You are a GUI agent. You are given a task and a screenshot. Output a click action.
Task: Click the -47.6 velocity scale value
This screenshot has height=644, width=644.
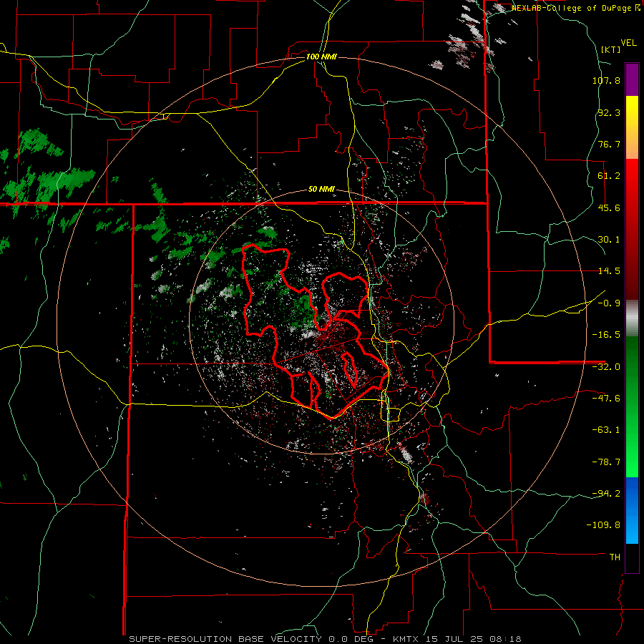tap(606, 399)
